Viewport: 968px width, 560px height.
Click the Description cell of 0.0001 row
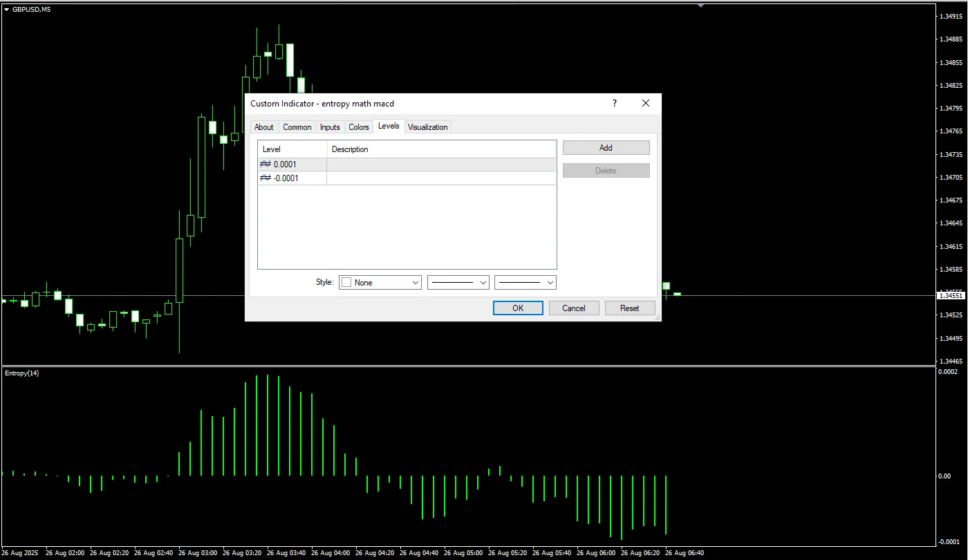tap(441, 165)
